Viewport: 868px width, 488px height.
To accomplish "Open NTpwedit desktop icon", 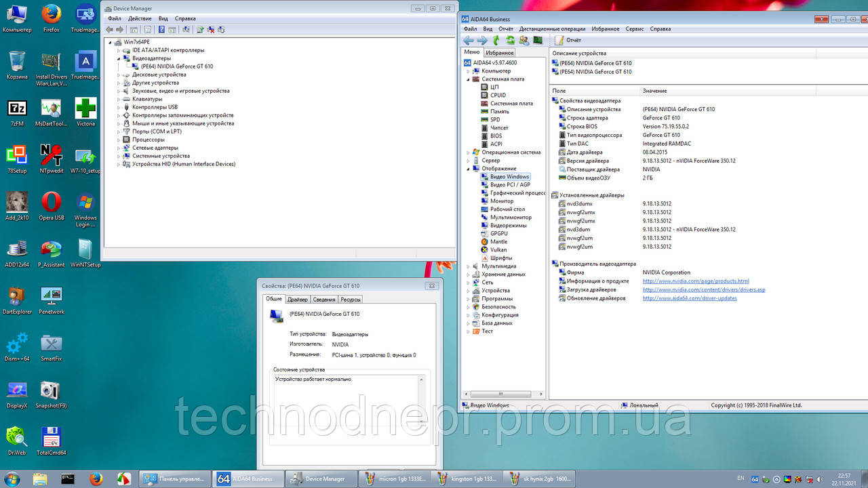I will pyautogui.click(x=52, y=160).
